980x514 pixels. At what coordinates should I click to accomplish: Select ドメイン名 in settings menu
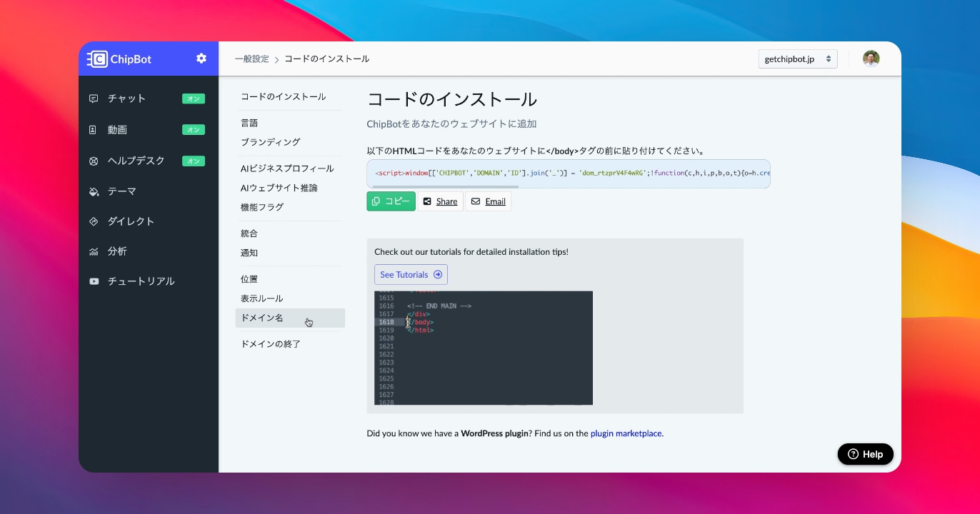290,318
